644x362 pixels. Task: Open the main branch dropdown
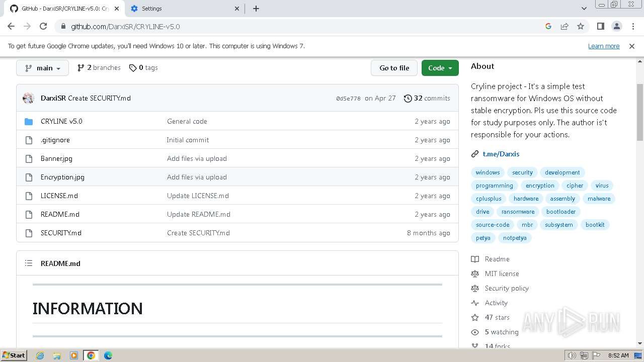42,68
